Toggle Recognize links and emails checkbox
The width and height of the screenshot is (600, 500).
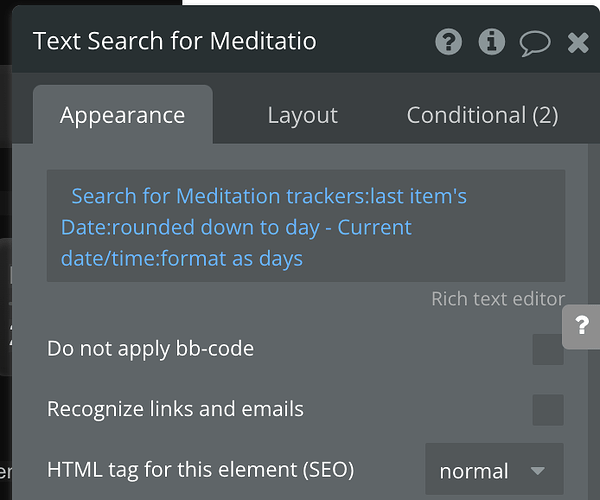[x=547, y=409]
